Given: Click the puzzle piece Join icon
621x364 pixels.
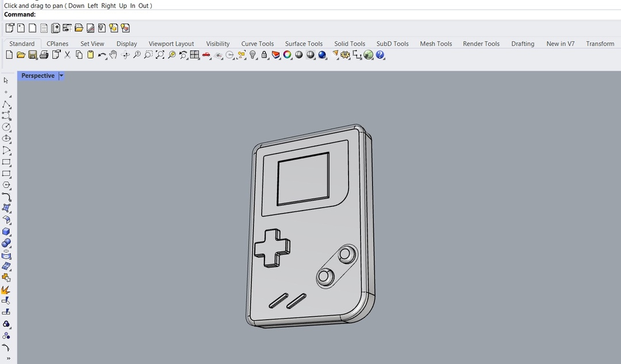Looking at the screenshot, I should [x=6, y=278].
